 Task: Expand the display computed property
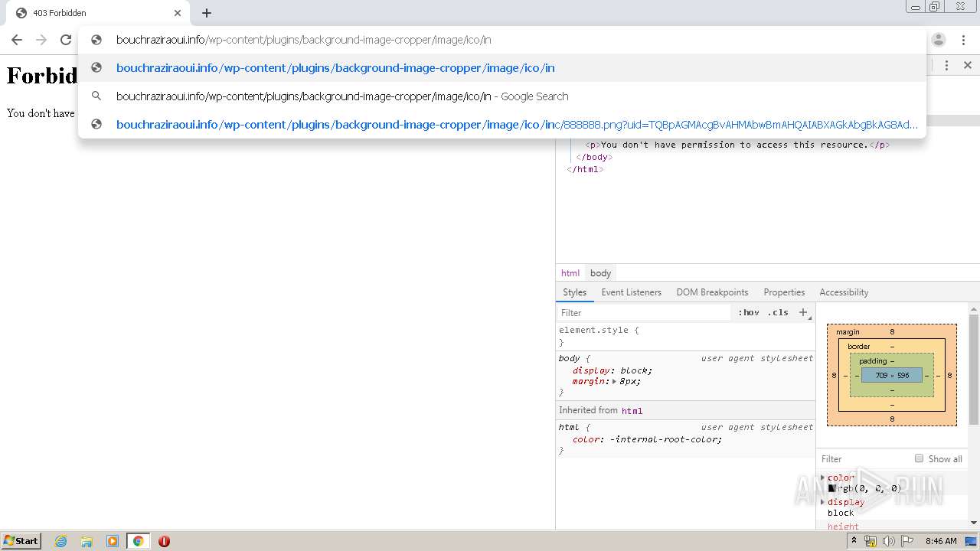coord(823,502)
